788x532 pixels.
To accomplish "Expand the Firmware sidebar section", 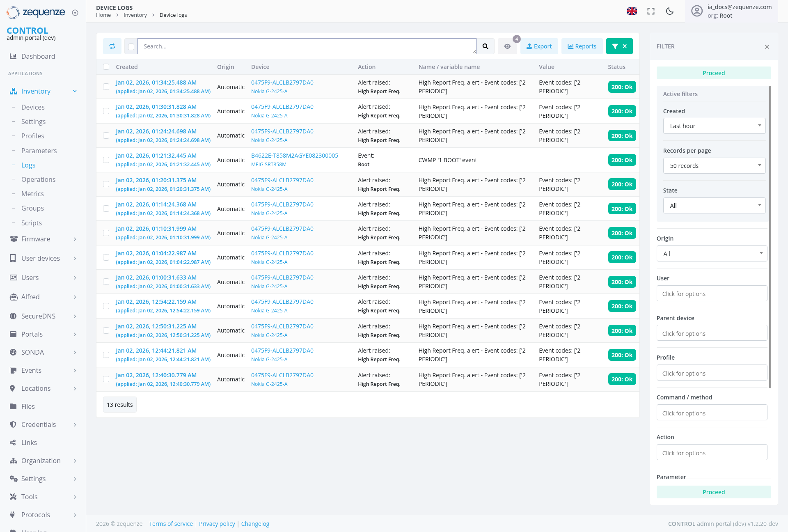I will (36, 239).
